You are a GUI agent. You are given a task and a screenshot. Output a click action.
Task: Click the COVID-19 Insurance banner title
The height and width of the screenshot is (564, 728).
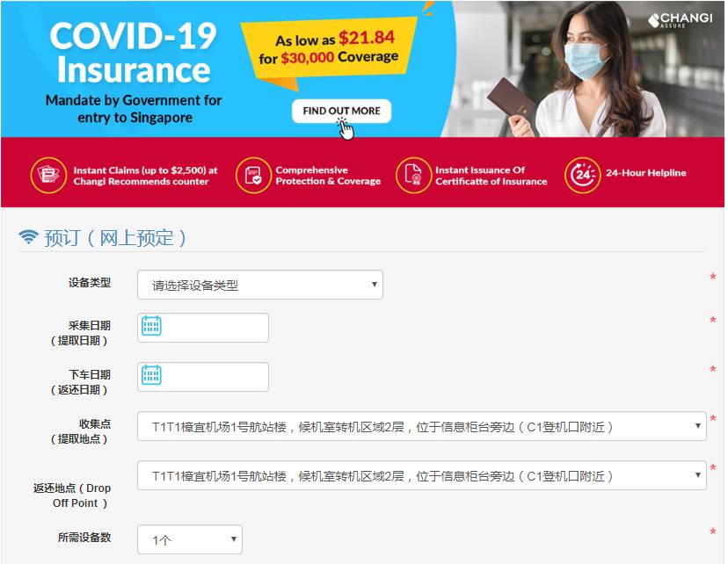[134, 53]
